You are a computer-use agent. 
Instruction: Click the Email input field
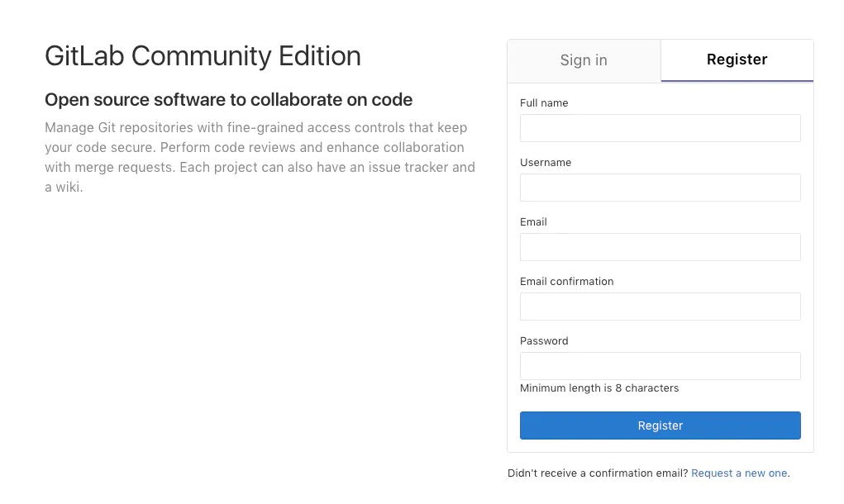click(x=660, y=247)
